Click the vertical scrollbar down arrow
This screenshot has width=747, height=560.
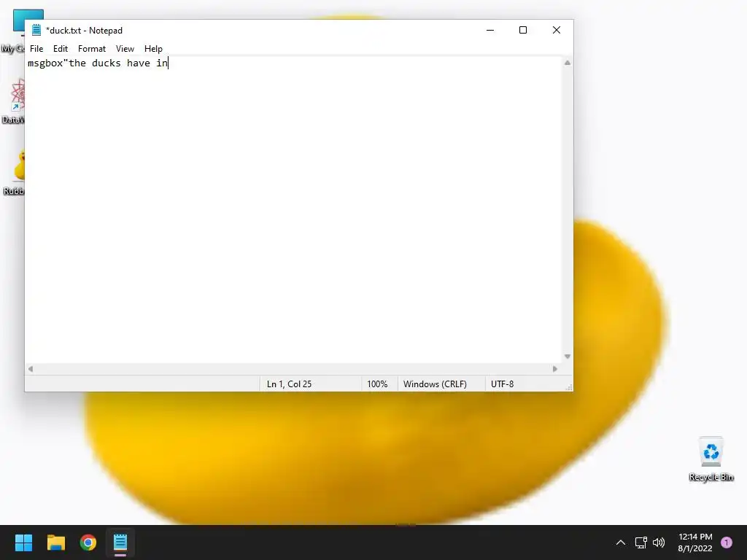point(567,356)
